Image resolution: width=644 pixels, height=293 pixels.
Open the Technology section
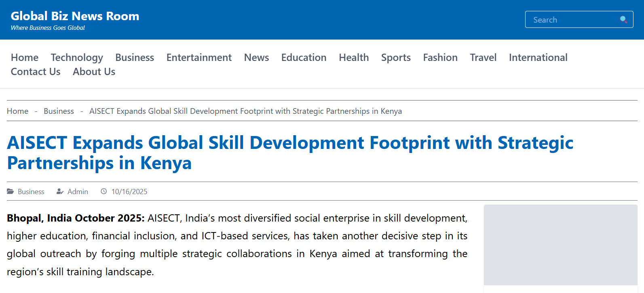coord(77,58)
